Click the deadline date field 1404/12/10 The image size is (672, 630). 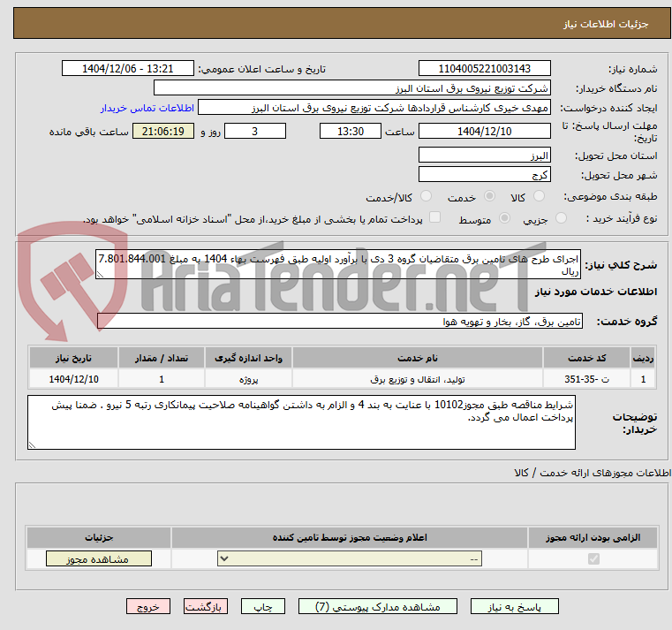(x=484, y=132)
